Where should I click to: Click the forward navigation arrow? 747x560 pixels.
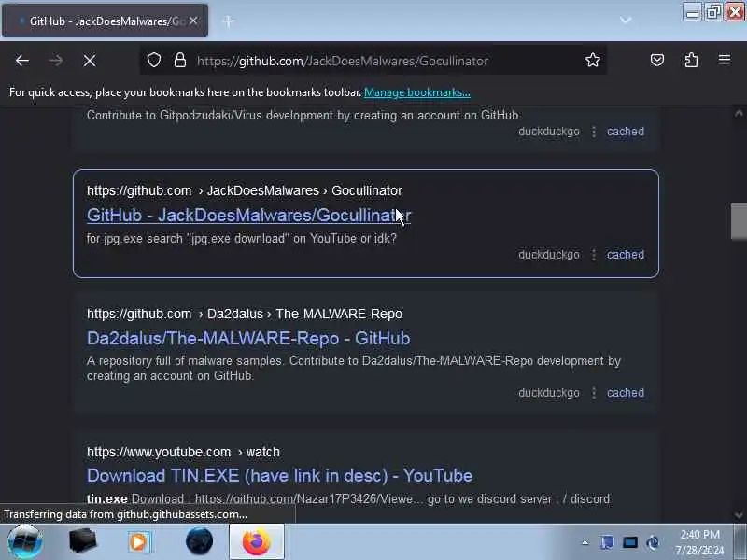56,61
